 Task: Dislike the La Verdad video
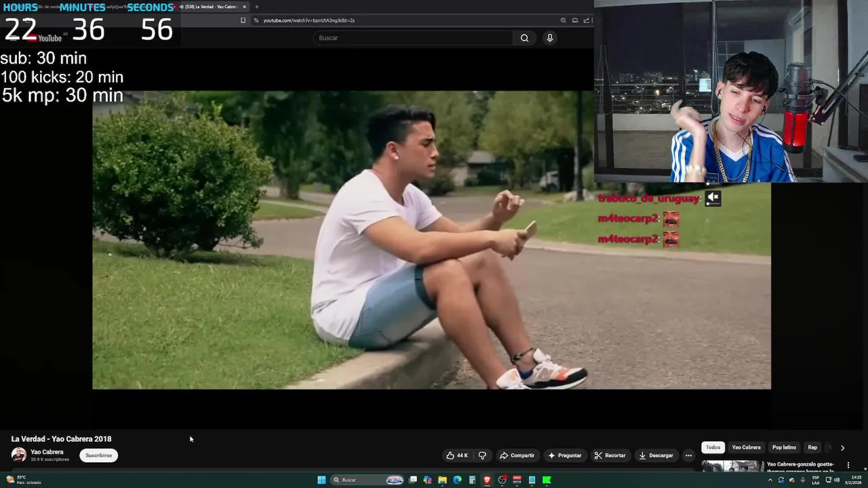click(x=483, y=455)
